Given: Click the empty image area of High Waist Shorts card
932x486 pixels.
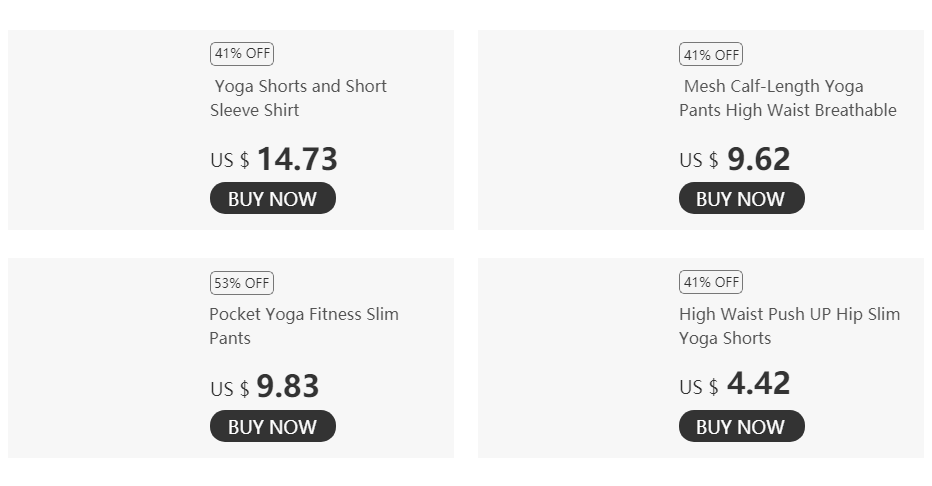Looking at the screenshot, I should tap(575, 358).
